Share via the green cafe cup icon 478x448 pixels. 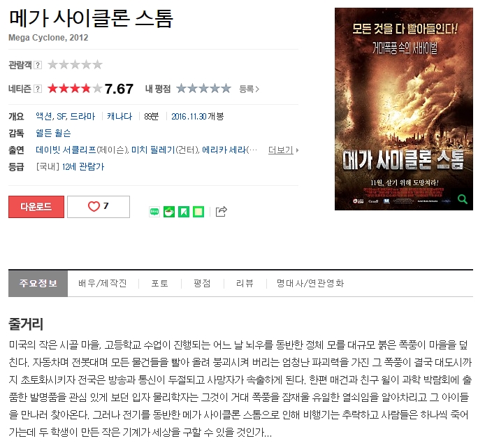click(169, 211)
